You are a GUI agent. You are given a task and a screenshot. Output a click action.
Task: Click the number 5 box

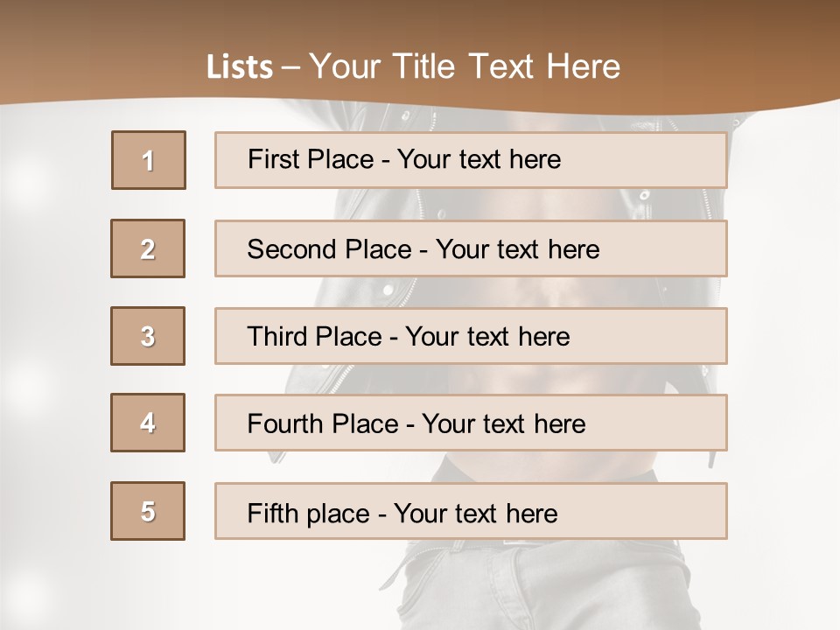[148, 511]
